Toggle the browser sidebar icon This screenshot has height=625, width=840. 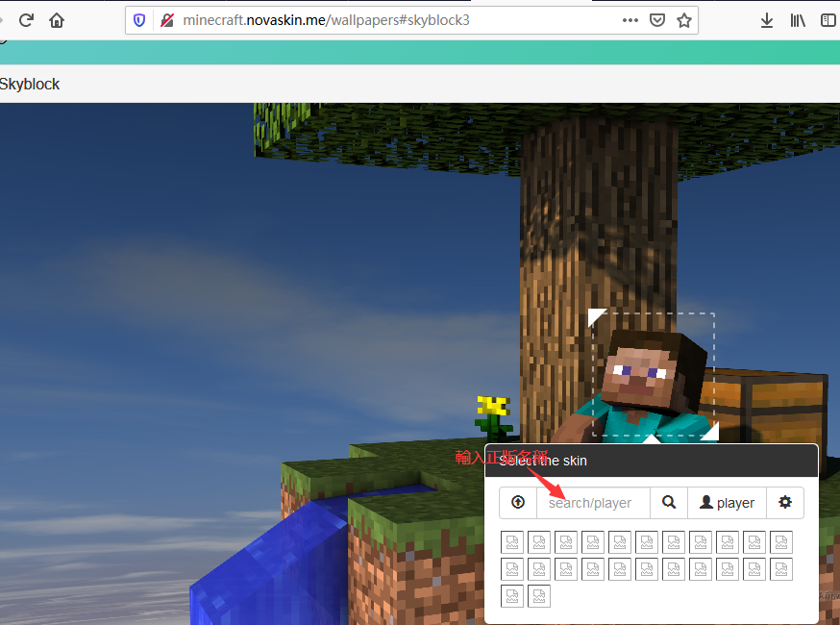(828, 20)
